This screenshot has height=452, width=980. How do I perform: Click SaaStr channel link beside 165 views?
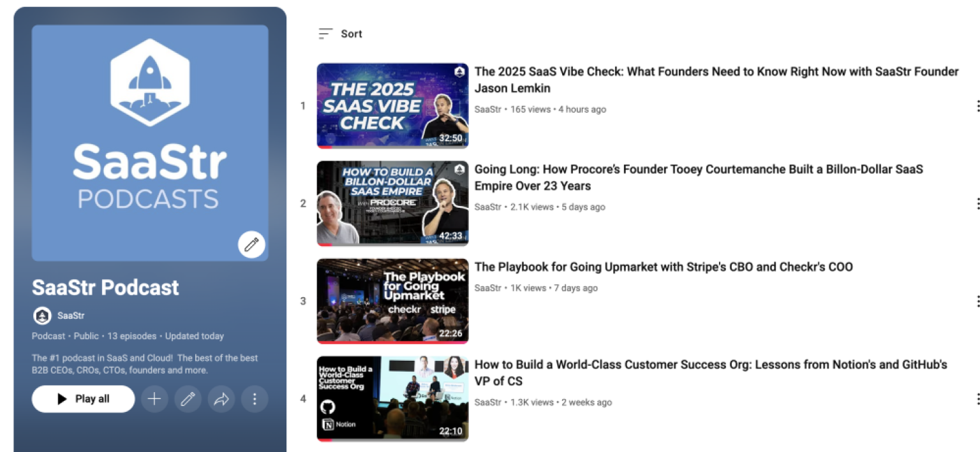pos(488,109)
